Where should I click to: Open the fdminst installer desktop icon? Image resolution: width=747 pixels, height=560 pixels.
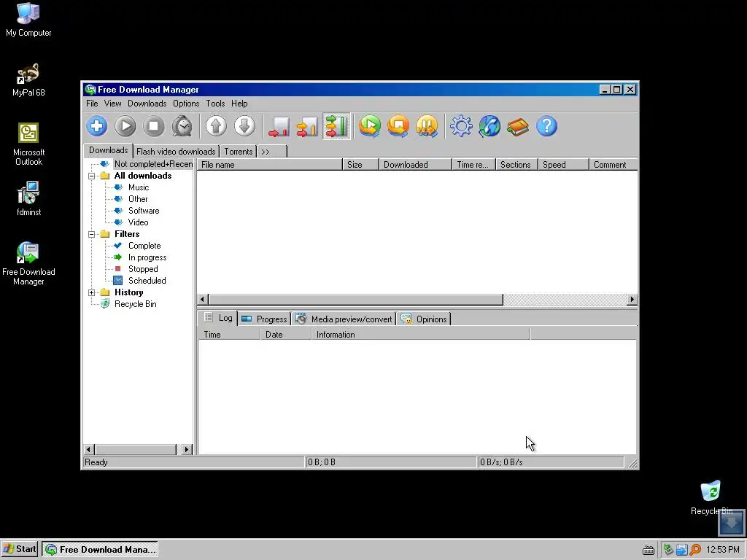click(x=28, y=199)
